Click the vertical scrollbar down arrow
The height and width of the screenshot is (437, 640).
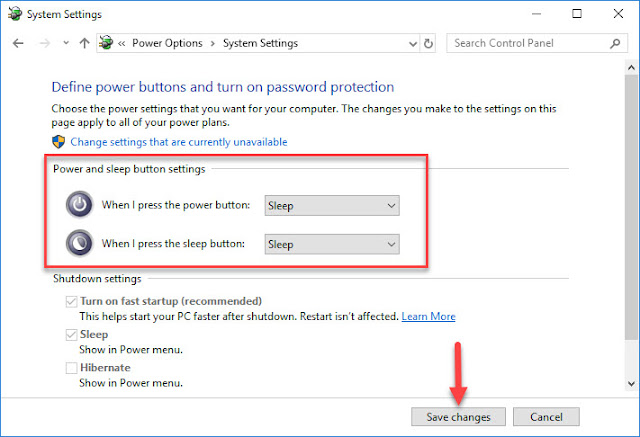tap(631, 384)
